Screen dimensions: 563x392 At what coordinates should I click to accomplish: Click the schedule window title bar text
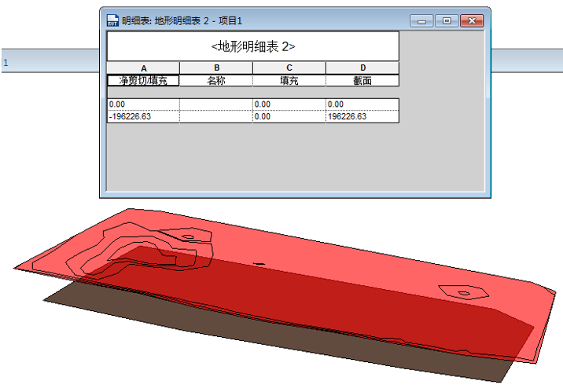(182, 20)
